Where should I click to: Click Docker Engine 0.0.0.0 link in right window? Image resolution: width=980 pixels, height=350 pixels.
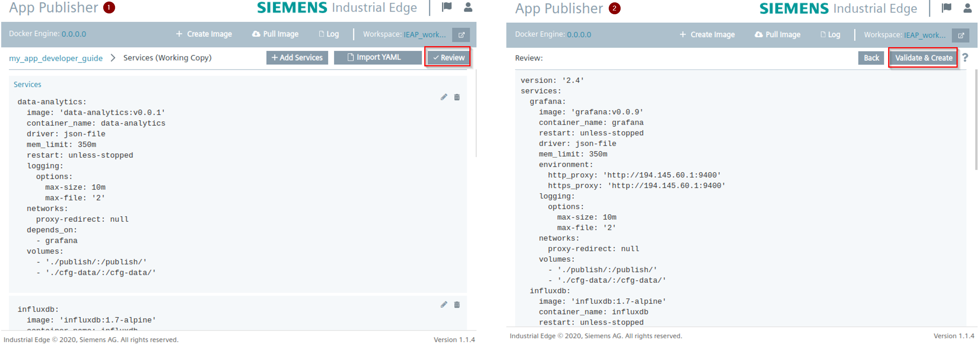(x=579, y=35)
